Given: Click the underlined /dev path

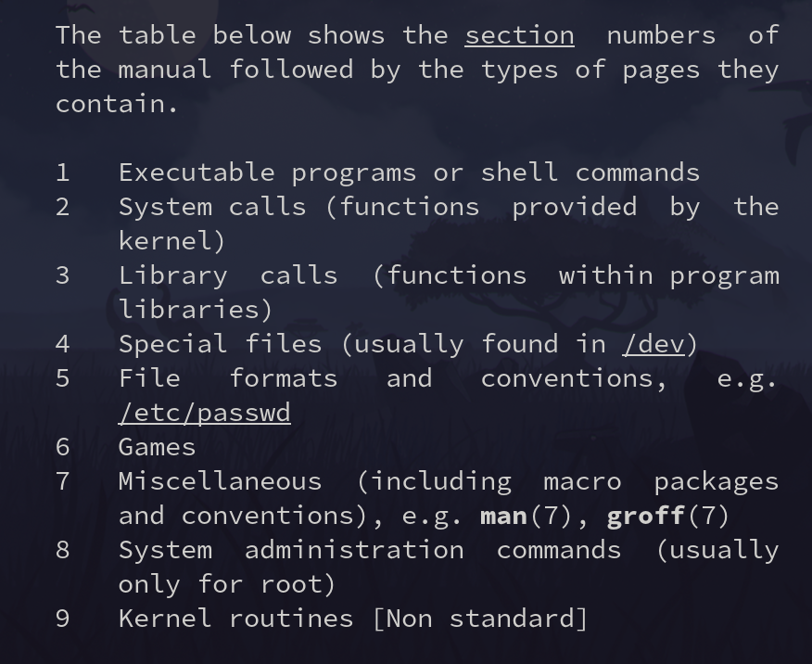Looking at the screenshot, I should (653, 344).
